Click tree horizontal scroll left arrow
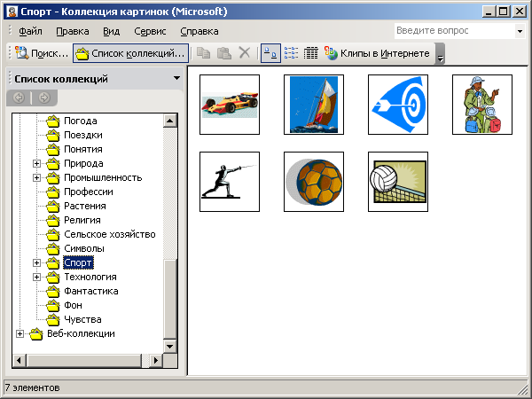The height and width of the screenshot is (399, 532). pos(19,360)
